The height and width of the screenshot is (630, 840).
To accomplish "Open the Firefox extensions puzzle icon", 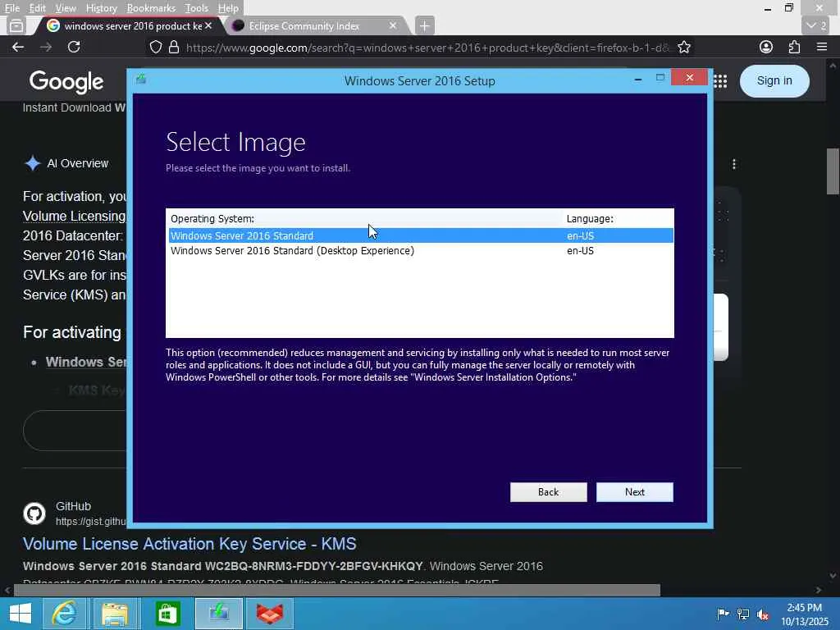I will pos(794,47).
